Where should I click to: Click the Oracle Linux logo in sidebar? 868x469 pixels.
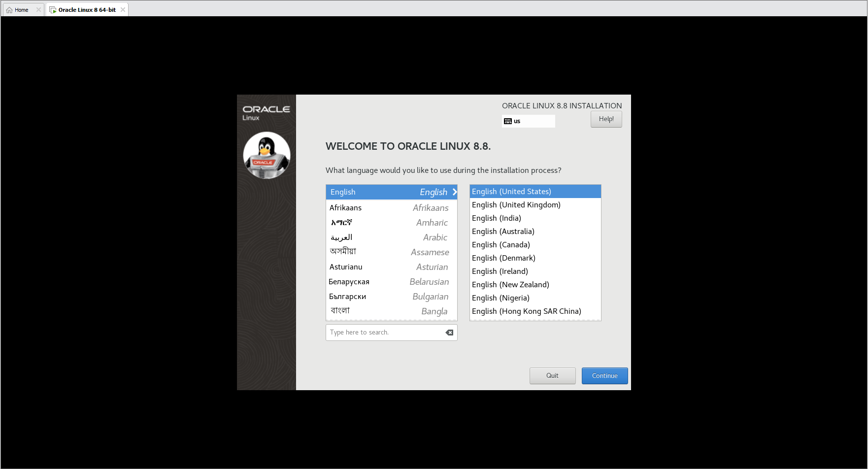(x=266, y=112)
